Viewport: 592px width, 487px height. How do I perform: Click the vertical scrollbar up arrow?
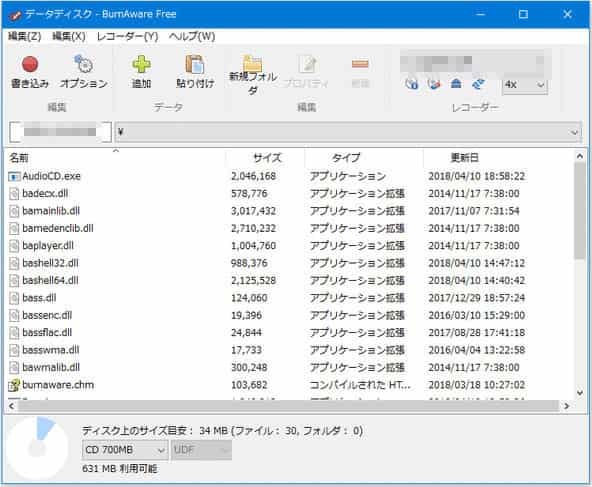580,156
